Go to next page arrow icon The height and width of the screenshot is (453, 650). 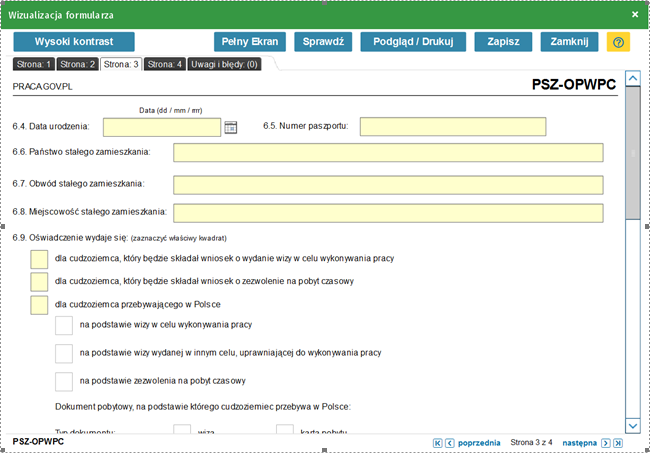point(606,443)
